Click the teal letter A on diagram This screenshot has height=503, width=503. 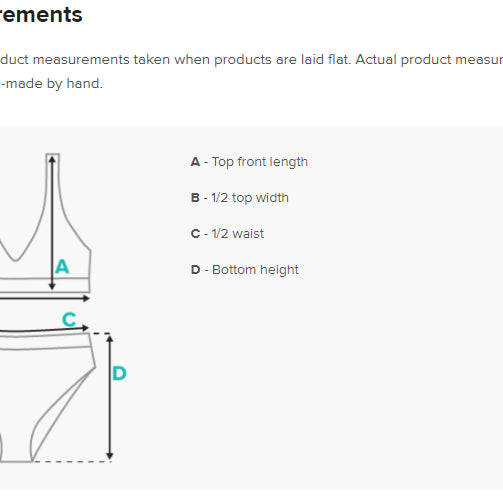(62, 267)
